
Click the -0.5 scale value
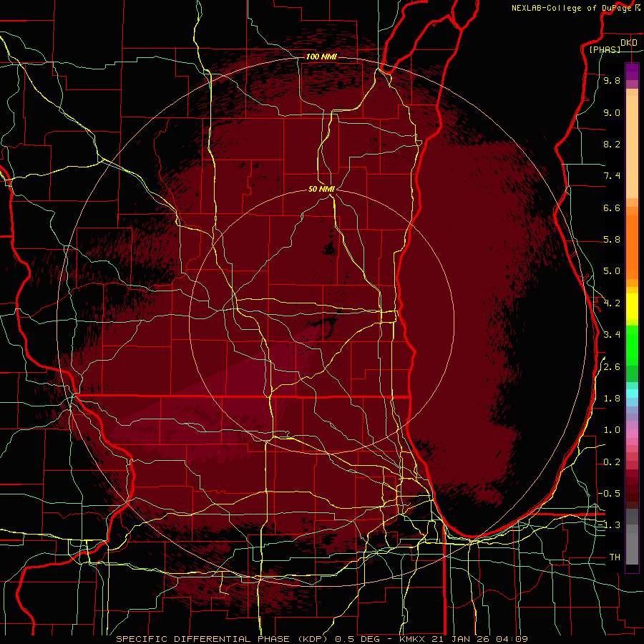[x=609, y=494]
